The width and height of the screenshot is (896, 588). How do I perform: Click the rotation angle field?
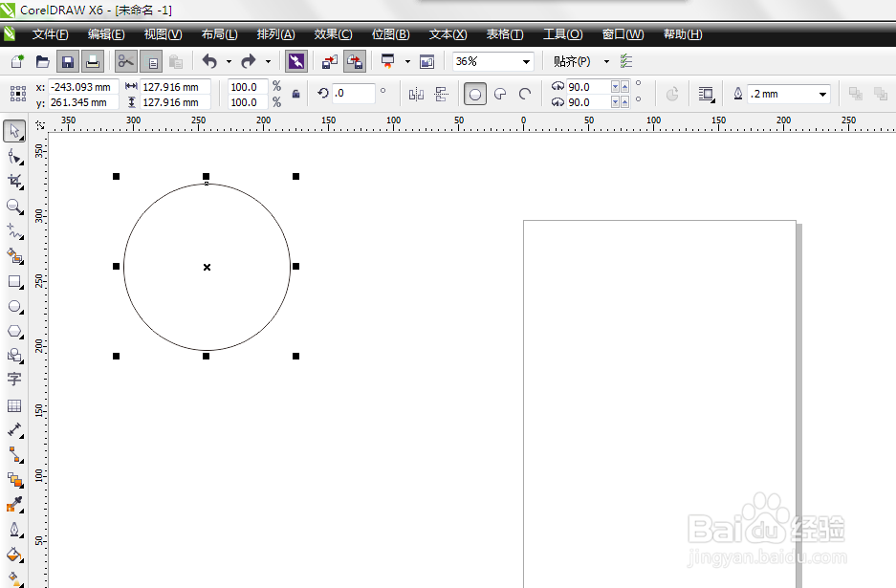pos(354,93)
